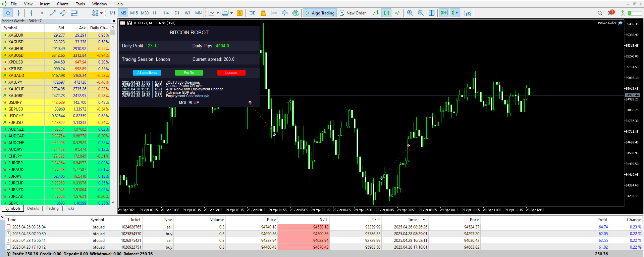The image size is (644, 257).
Task: Close the Market Watch panel
Action: (114, 21)
